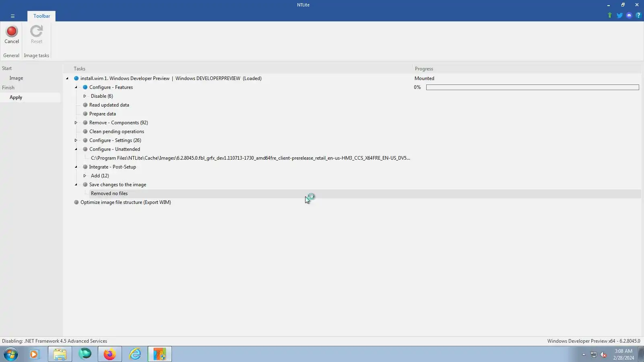Click the volume icon in system tray
The height and width of the screenshot is (362, 644).
click(603, 354)
